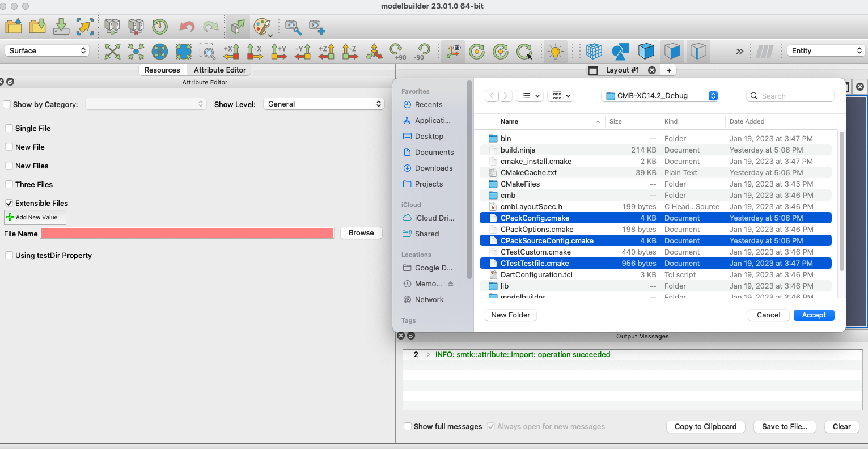The width and height of the screenshot is (868, 449).
Task: Select the CMakeCache.txt file row
Action: [655, 172]
